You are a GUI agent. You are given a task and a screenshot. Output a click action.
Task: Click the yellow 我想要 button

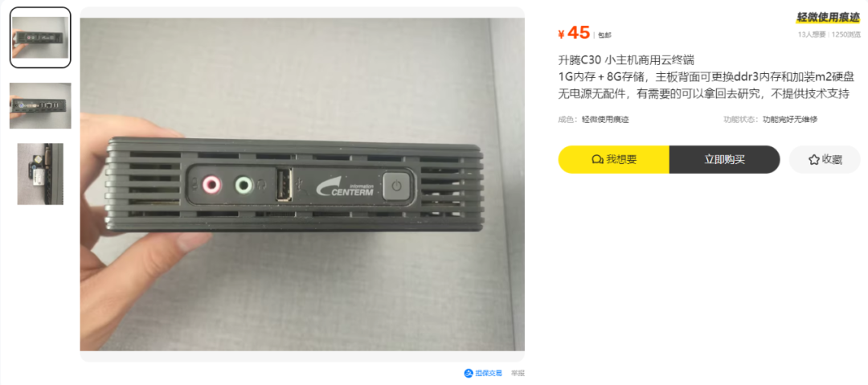click(614, 159)
